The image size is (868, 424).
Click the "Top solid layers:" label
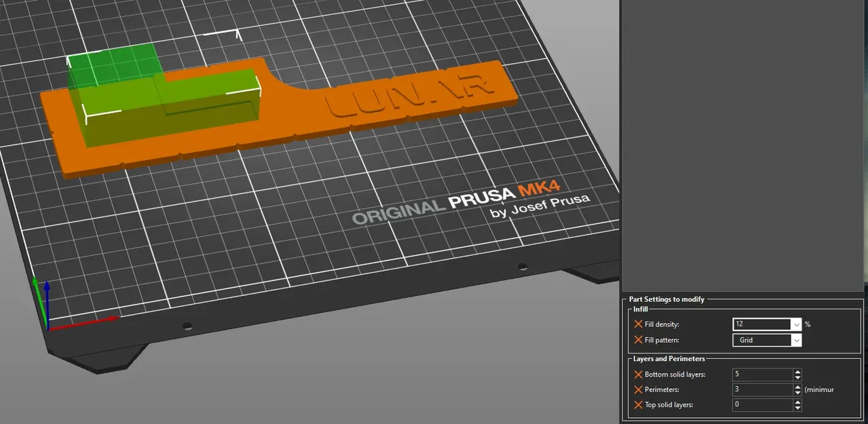(x=669, y=405)
